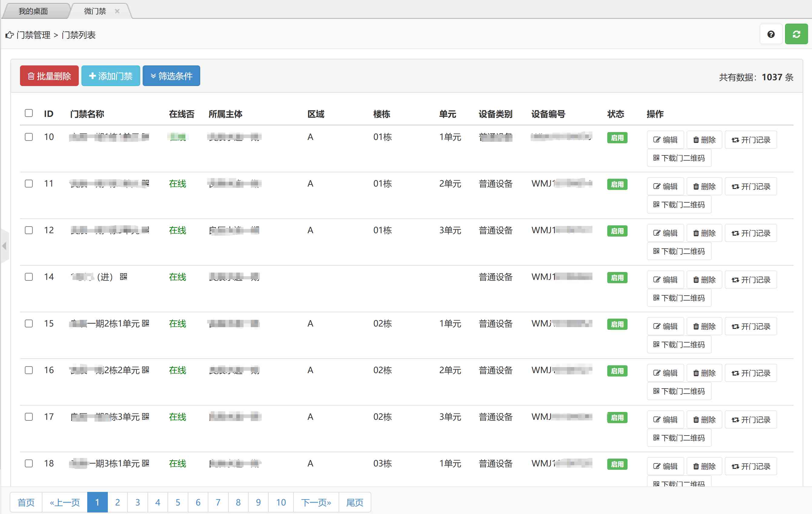Download door QR code for ID 15
The width and height of the screenshot is (812, 514).
[x=679, y=344]
